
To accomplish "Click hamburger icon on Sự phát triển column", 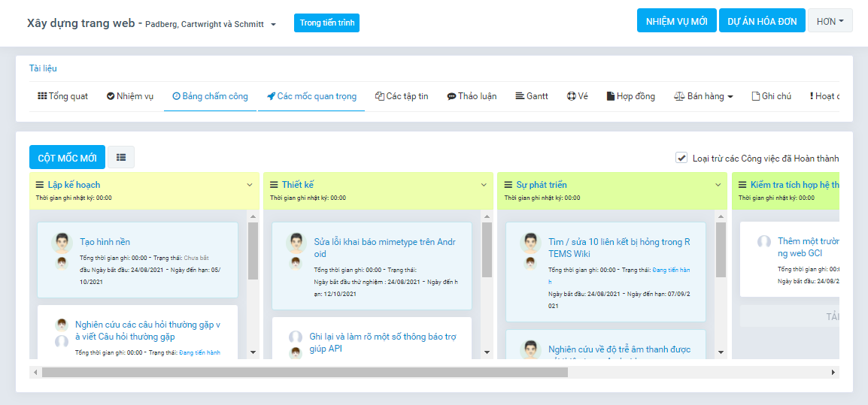I will click(x=508, y=185).
